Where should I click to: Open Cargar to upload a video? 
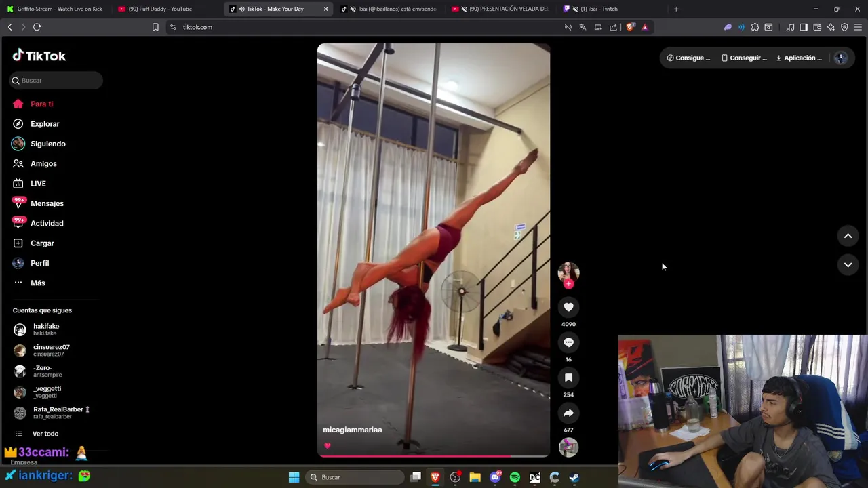33,243
